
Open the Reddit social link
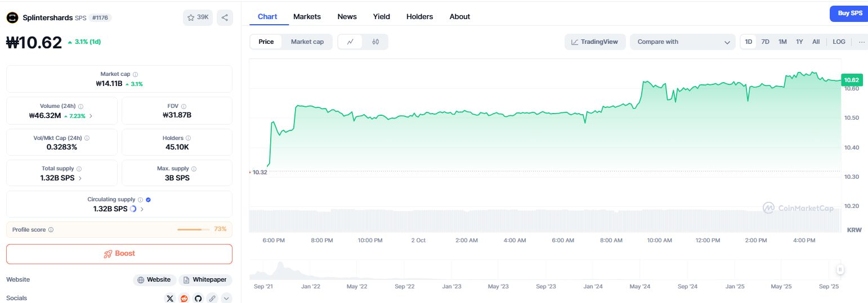tap(184, 298)
